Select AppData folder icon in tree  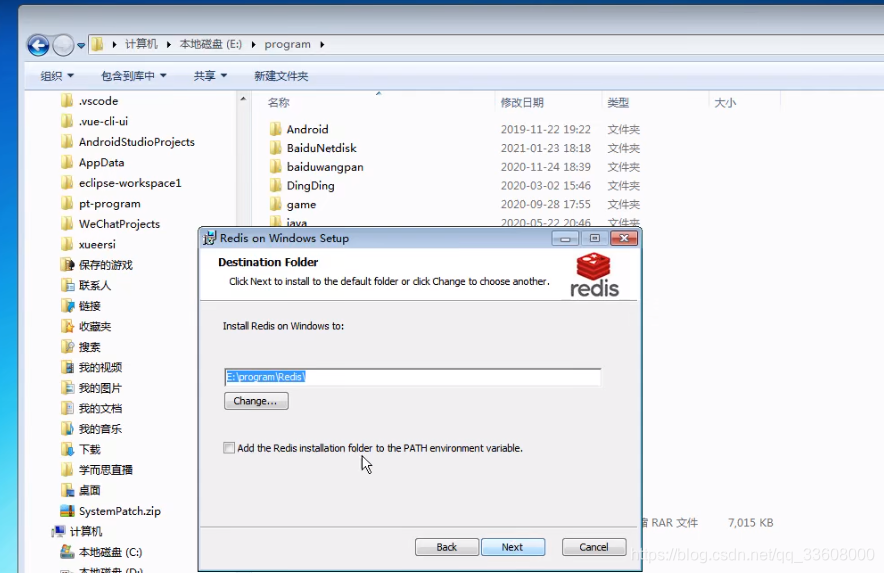pyautogui.click(x=67, y=162)
